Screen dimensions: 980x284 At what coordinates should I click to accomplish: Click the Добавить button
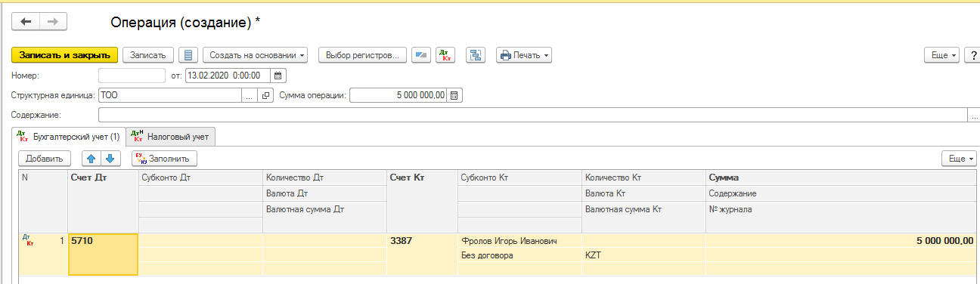[x=45, y=159]
